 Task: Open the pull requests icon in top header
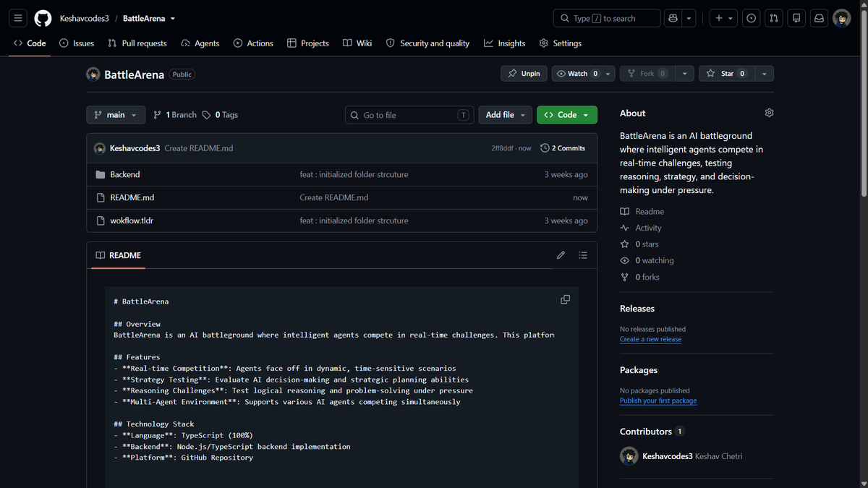coord(774,18)
